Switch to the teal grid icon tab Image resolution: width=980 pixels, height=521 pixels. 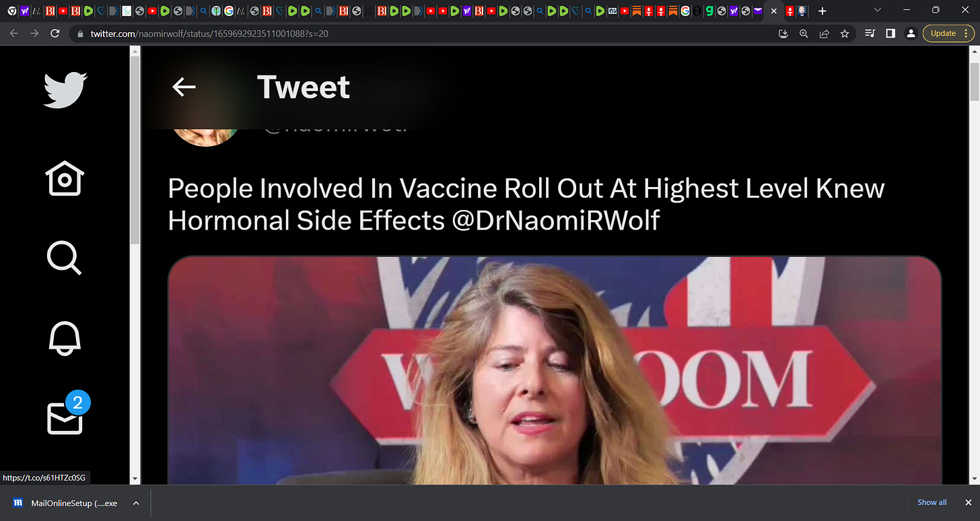pos(126,11)
